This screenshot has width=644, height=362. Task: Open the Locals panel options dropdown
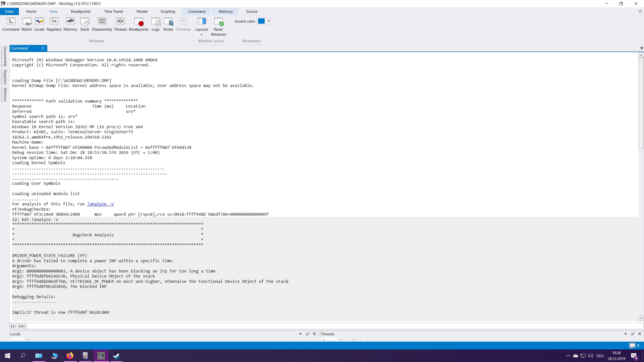300,334
